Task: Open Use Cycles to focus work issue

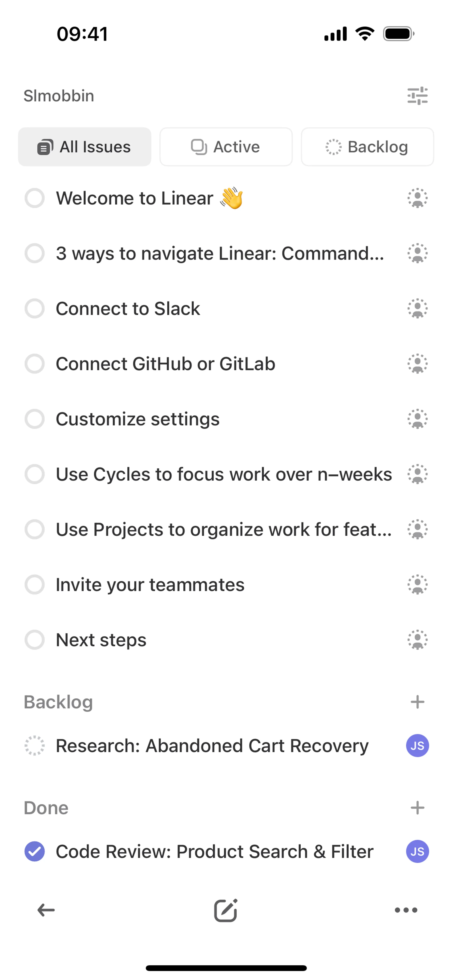Action: (224, 474)
